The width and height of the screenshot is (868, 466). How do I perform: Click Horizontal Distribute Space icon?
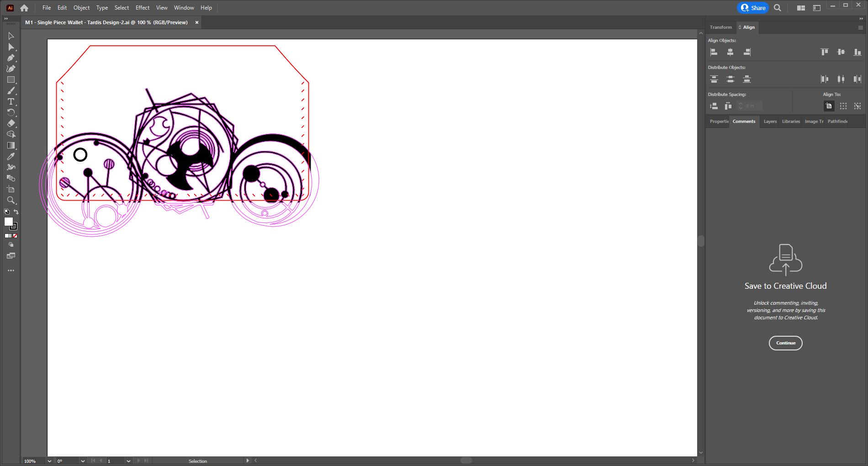728,106
